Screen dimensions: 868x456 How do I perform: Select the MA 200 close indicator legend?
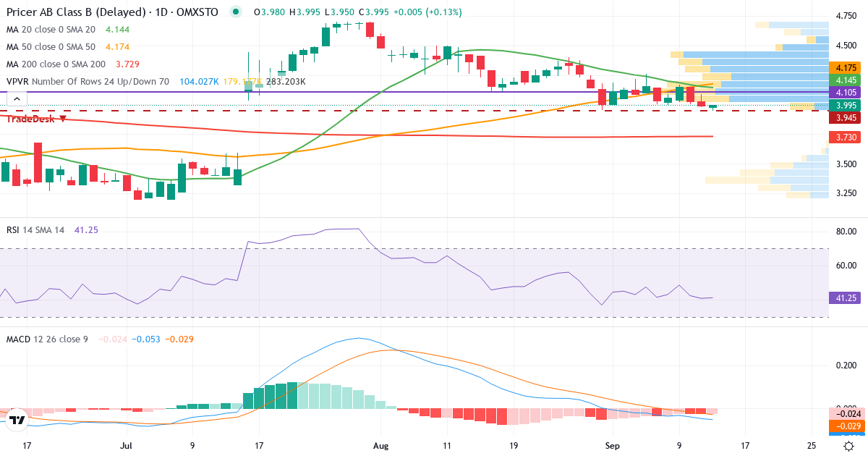[x=56, y=64]
